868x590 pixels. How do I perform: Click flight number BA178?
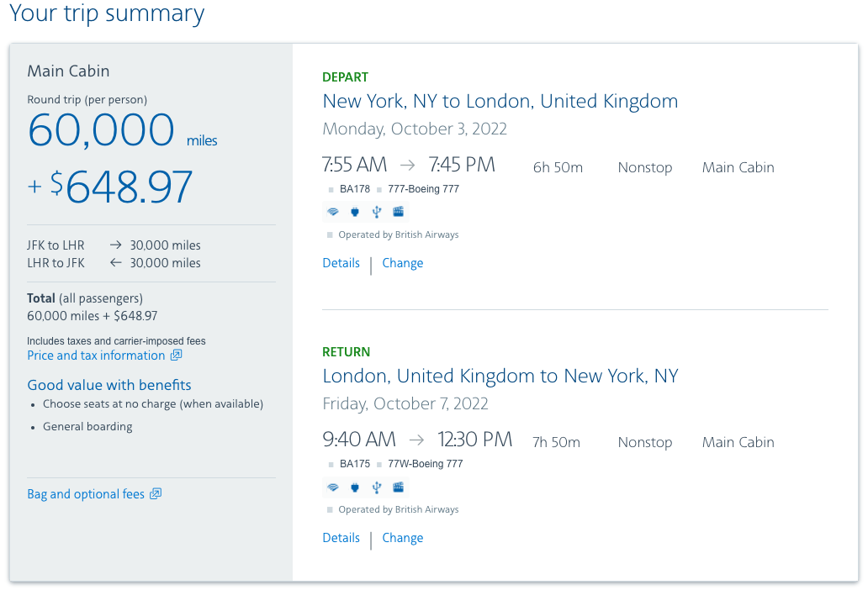(x=354, y=189)
